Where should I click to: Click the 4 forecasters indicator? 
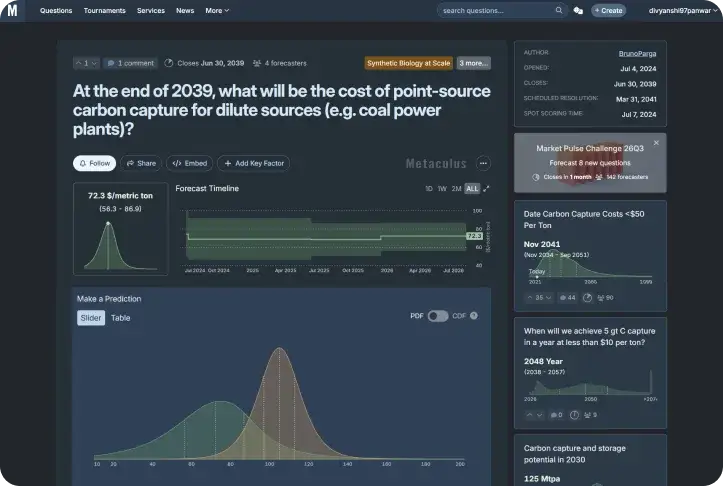(x=279, y=63)
